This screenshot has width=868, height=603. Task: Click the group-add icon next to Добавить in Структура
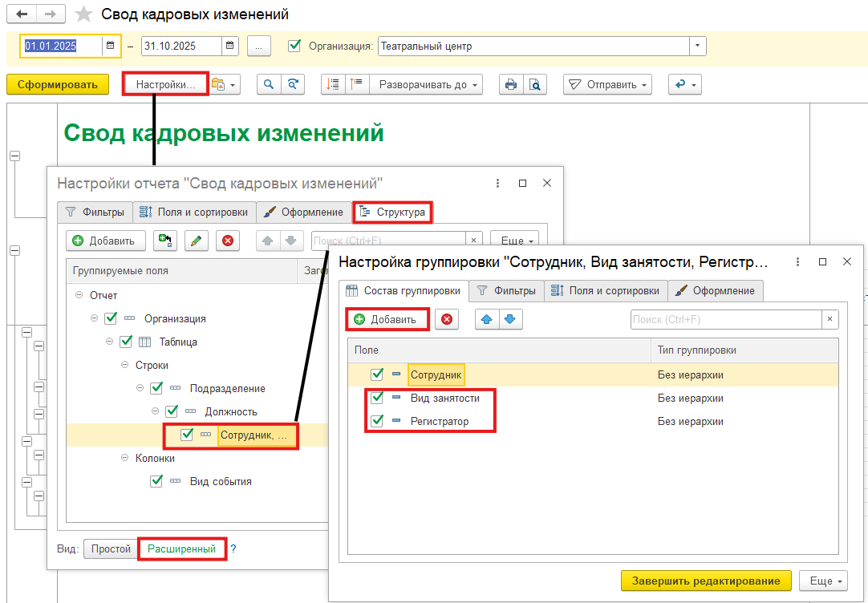point(165,241)
